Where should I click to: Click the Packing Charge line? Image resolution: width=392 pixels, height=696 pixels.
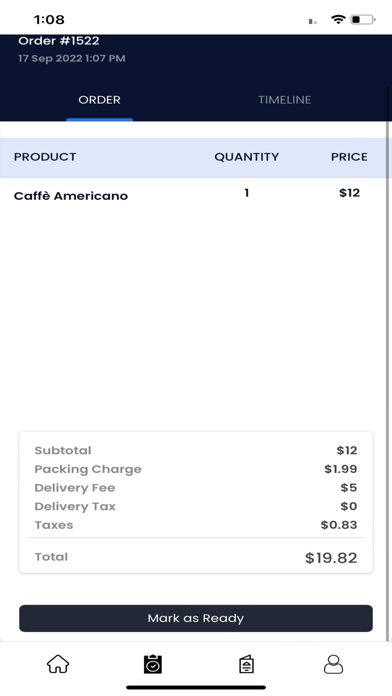[196, 469]
